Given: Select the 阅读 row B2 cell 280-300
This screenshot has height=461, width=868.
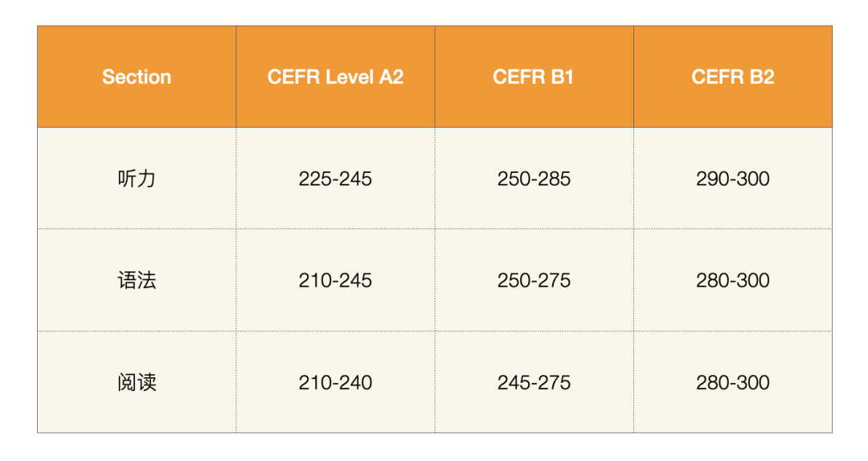Looking at the screenshot, I should coord(733,382).
